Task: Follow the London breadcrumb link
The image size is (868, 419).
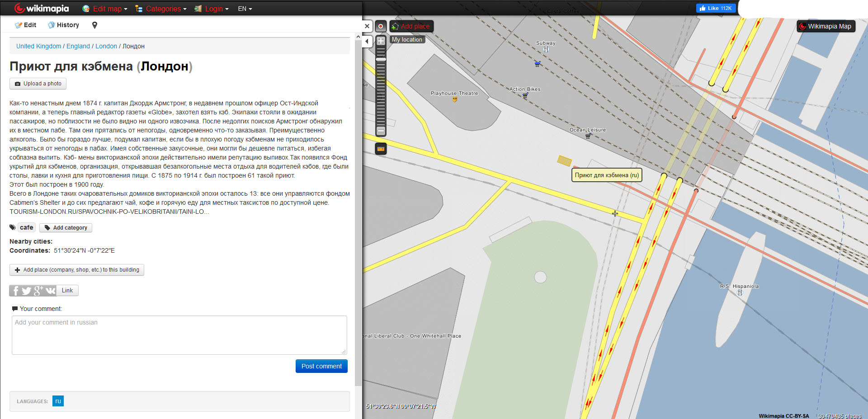Action: 106,46
